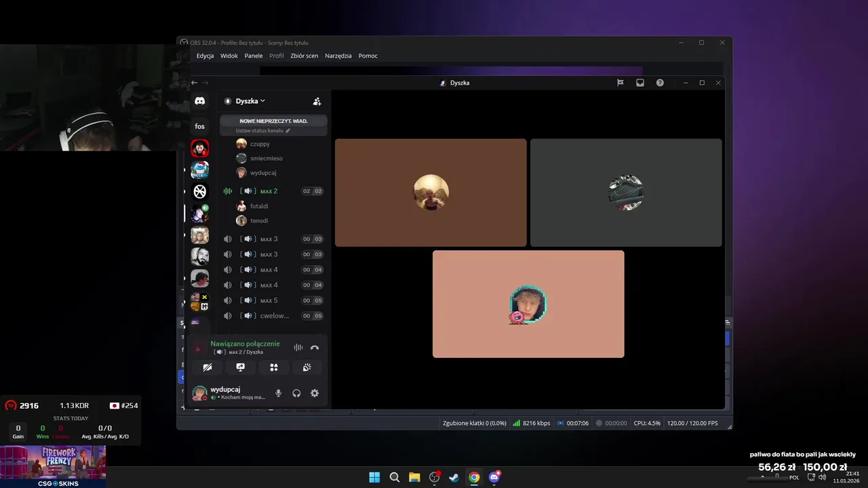Open the soundboard icon in voice panel

coord(307,367)
